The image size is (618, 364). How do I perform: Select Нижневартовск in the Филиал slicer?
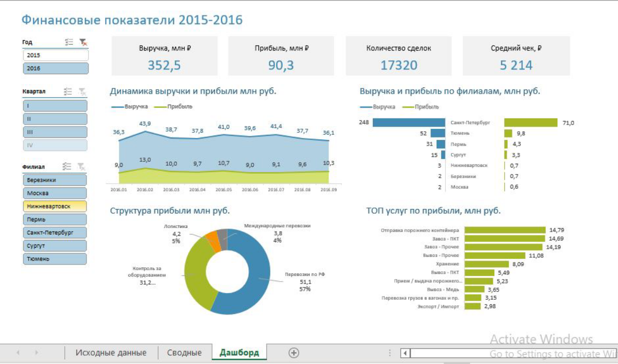(x=55, y=206)
